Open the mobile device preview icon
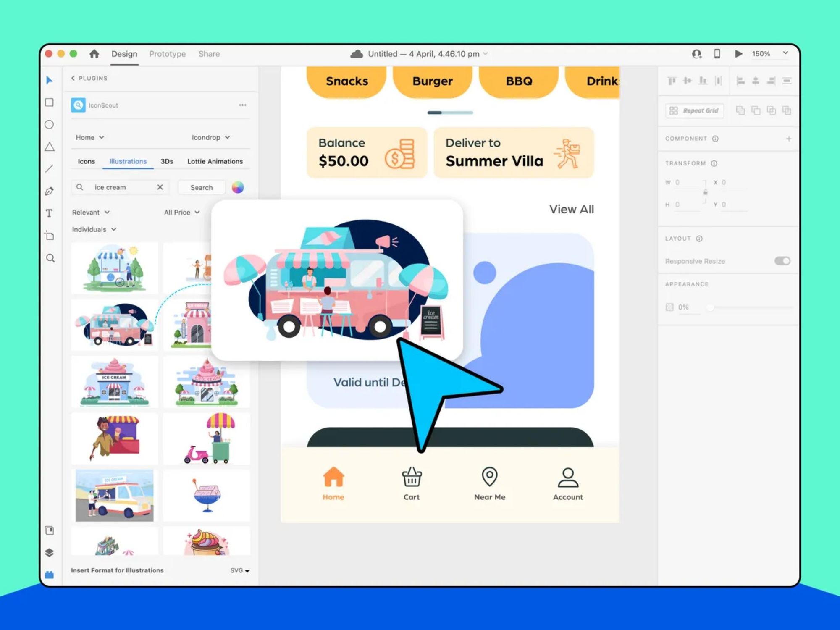840x630 pixels. [717, 54]
